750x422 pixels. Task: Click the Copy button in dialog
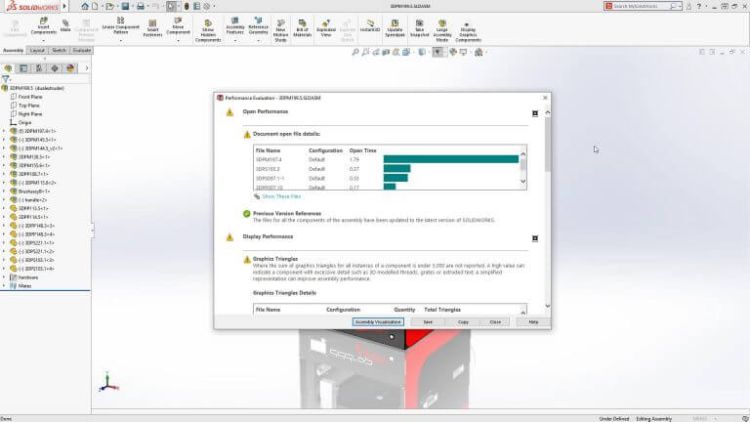[x=463, y=322]
